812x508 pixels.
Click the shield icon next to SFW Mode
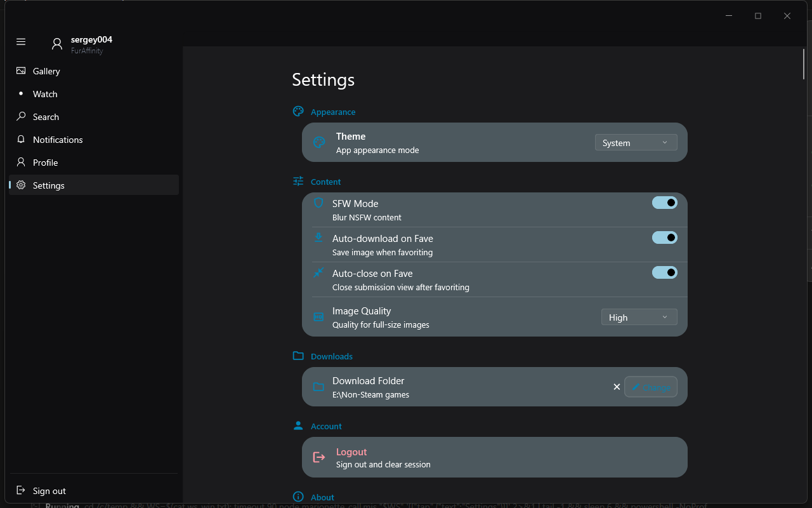[318, 203]
